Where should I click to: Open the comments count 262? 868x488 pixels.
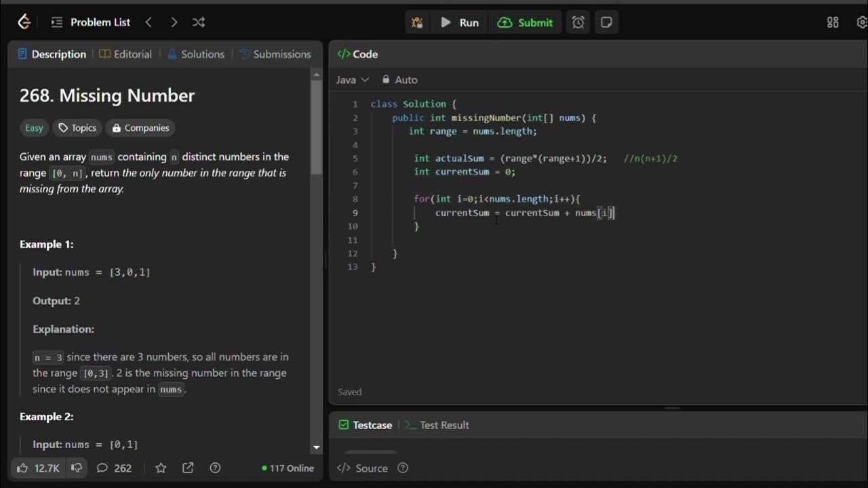115,468
